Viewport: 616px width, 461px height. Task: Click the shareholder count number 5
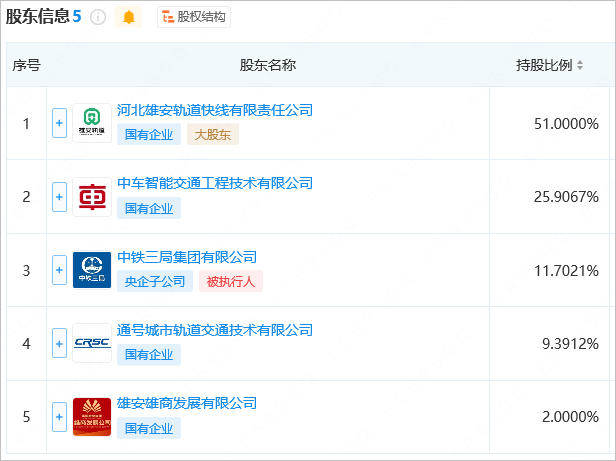[x=77, y=17]
